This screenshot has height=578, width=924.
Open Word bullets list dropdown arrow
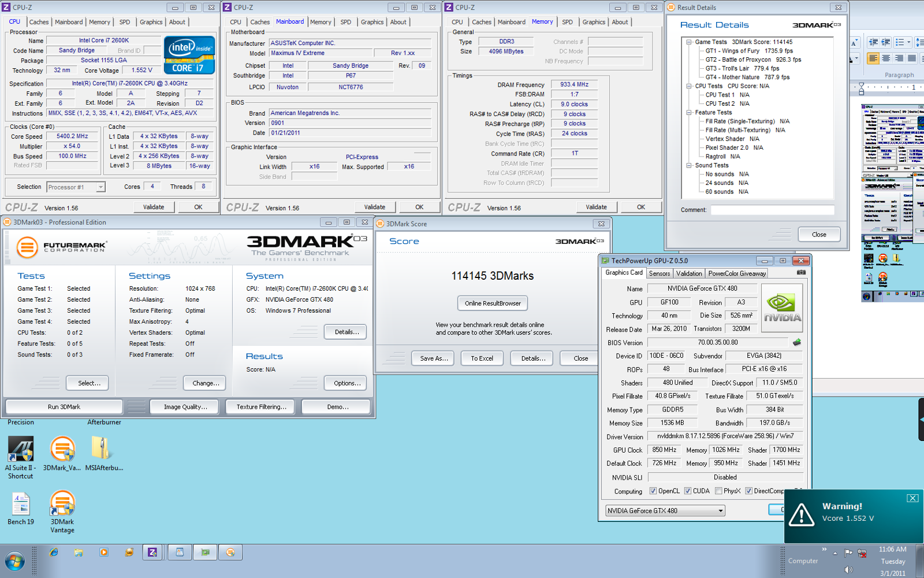(x=908, y=42)
